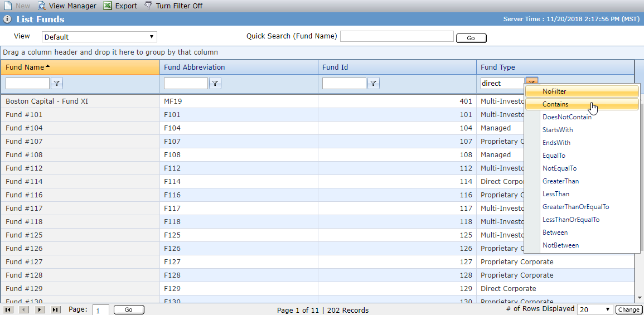
Task: Click the F108 abbreviation cell
Action: click(239, 155)
